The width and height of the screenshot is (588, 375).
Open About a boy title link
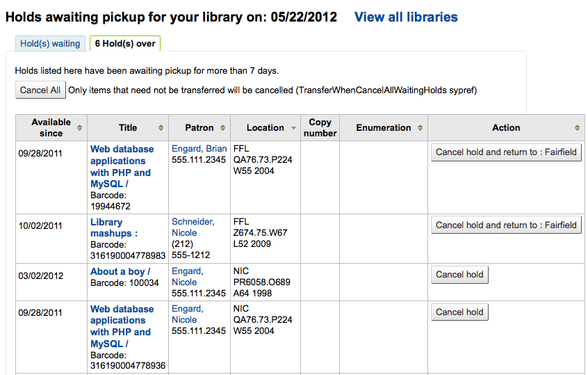click(120, 271)
